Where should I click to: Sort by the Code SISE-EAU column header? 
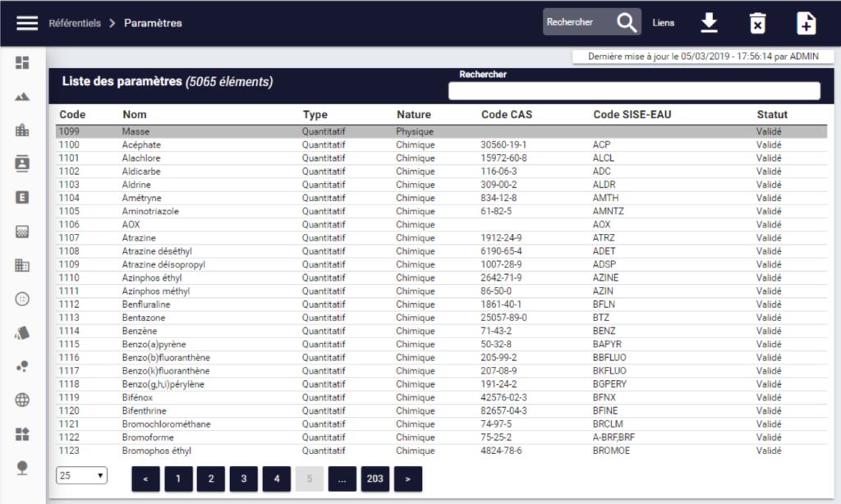[x=632, y=115]
